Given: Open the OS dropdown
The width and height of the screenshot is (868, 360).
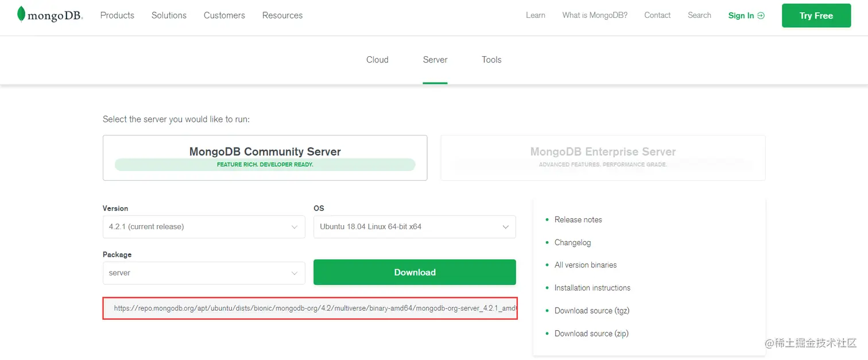Looking at the screenshot, I should [x=414, y=227].
